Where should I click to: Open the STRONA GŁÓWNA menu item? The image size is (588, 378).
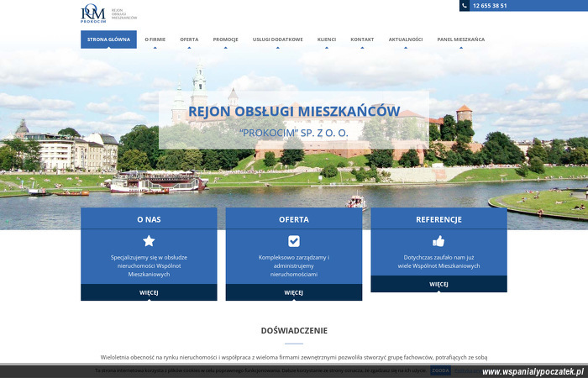108,39
